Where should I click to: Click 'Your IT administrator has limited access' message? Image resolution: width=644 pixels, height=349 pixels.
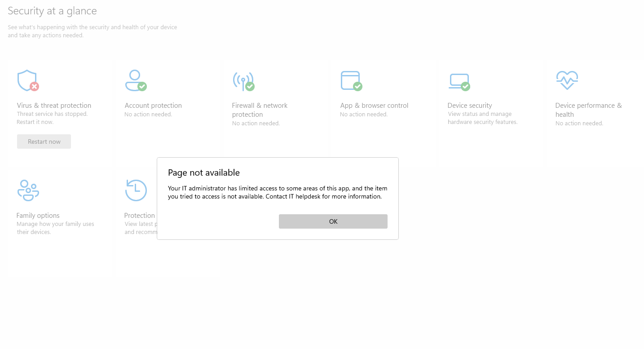coord(278,192)
